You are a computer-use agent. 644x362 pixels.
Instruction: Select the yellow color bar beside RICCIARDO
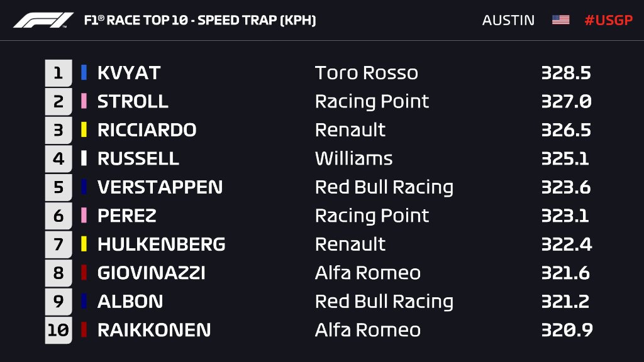[84, 129]
